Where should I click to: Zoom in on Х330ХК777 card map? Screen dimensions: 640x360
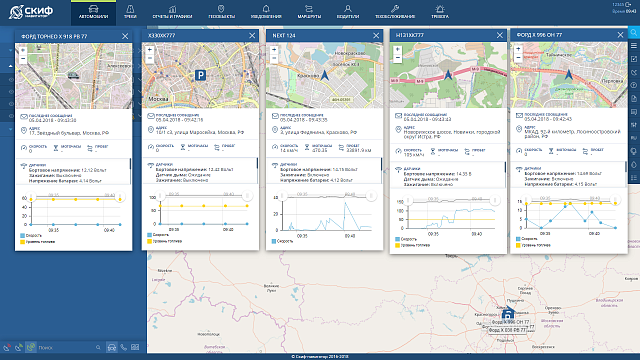150,49
